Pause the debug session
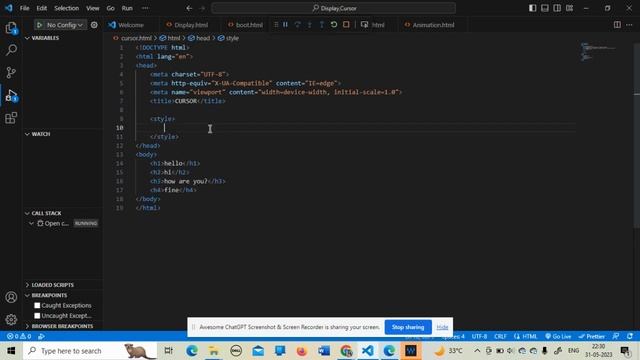 (285, 24)
